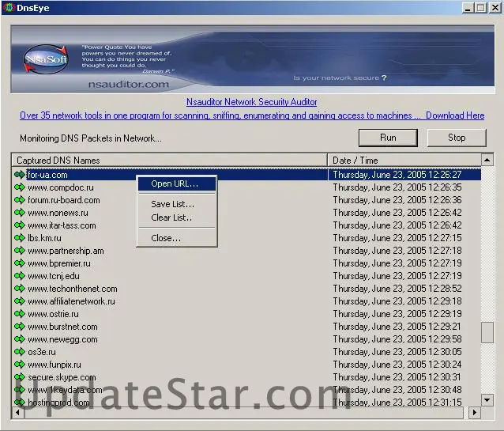Click the nsauditor.com banner image
Viewport: 504px width, 431px height.
tap(252, 59)
